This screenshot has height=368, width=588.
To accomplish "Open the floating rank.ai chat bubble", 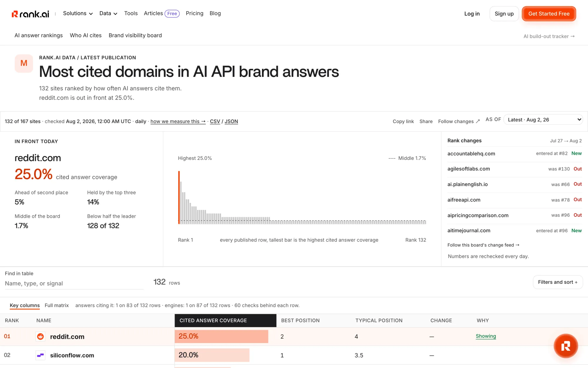I will tap(566, 346).
